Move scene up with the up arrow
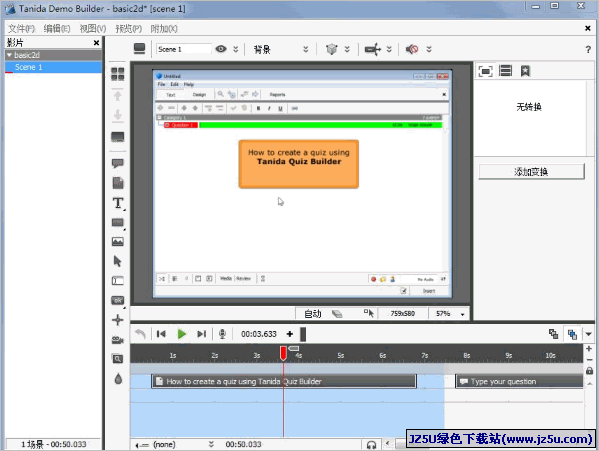The image size is (599, 451). [x=118, y=96]
